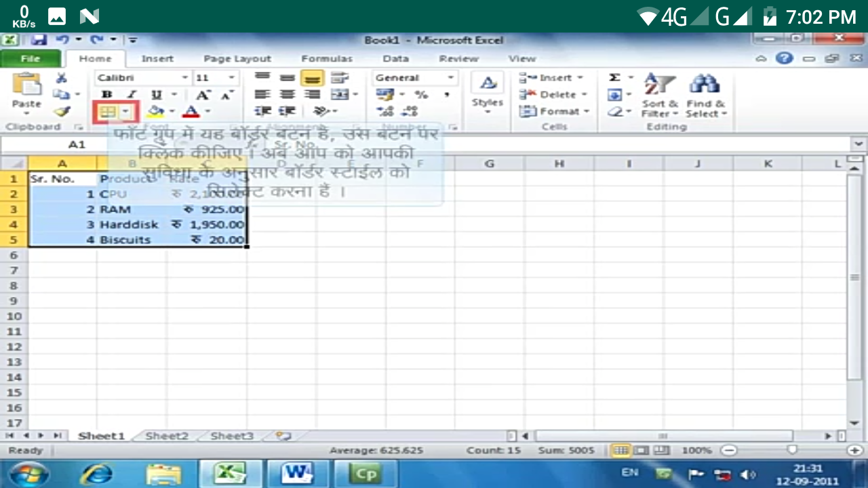Viewport: 868px width, 488px height.
Task: Open the Formulas ribbon tab
Action: (327, 59)
